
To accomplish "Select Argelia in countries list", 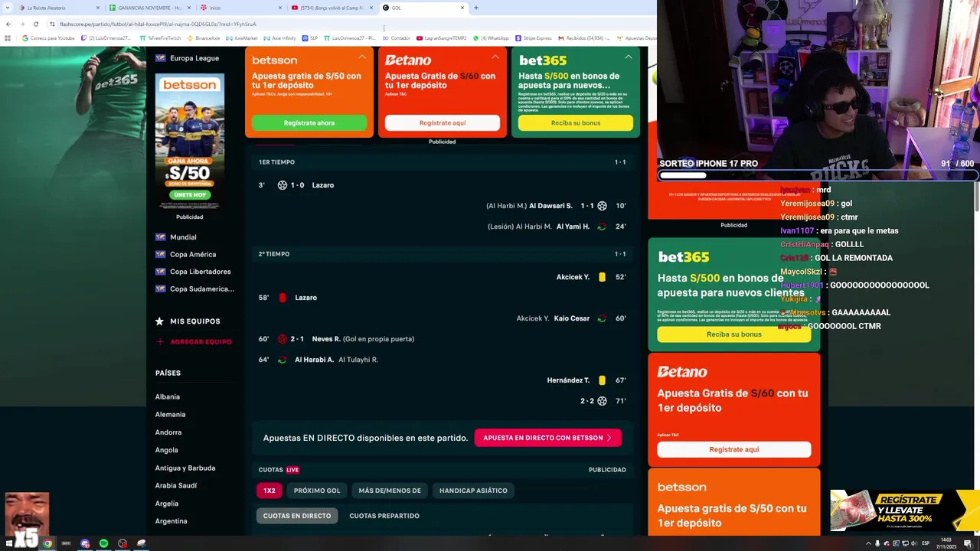I will point(167,504).
